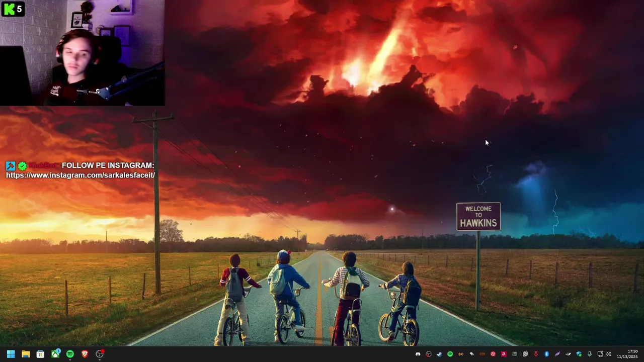Click 'FOLLOW PE INSTAGRAM:' chat text
This screenshot has width=644, height=362.
click(108, 165)
